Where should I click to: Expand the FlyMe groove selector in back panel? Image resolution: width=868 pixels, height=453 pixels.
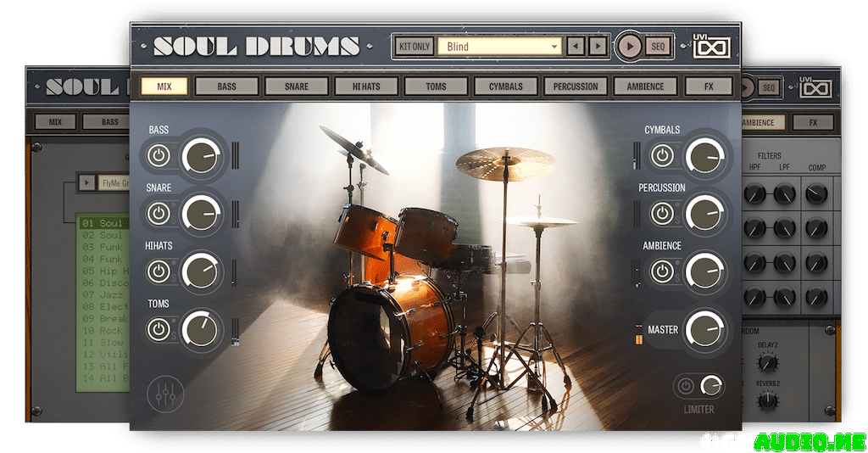pos(87,182)
